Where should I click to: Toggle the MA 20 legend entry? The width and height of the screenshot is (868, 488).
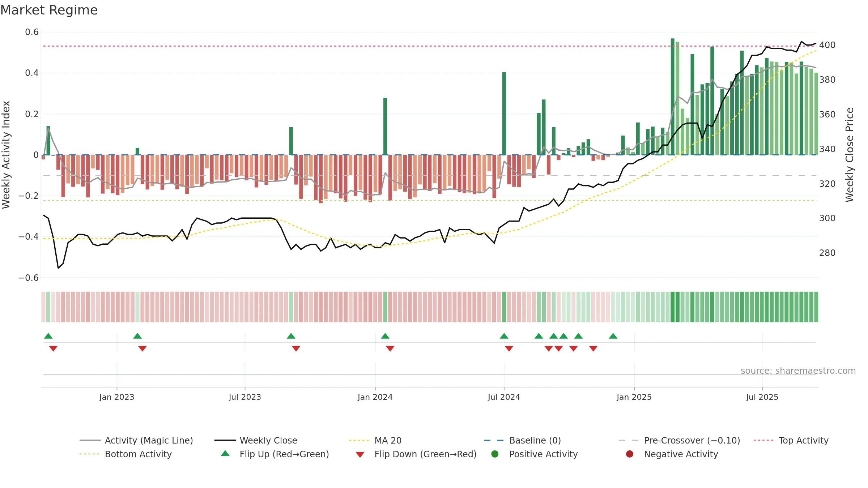(x=375, y=440)
